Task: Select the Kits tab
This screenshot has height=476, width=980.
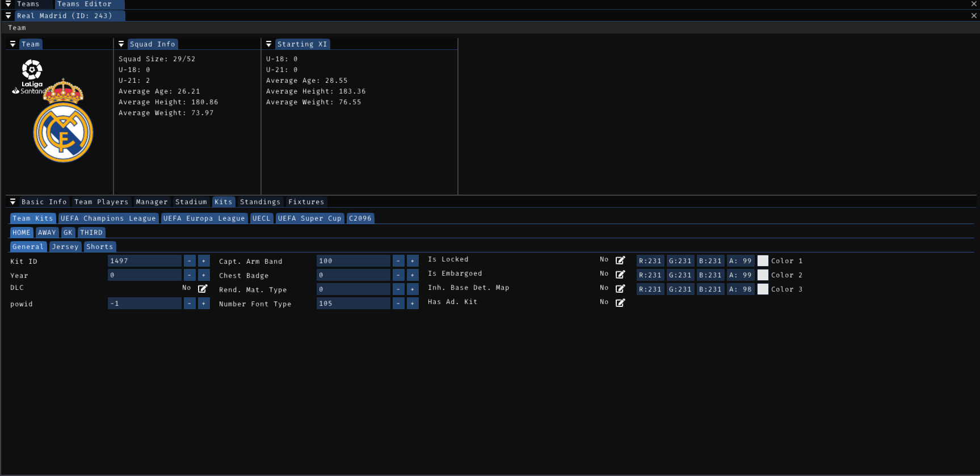Action: (224, 202)
